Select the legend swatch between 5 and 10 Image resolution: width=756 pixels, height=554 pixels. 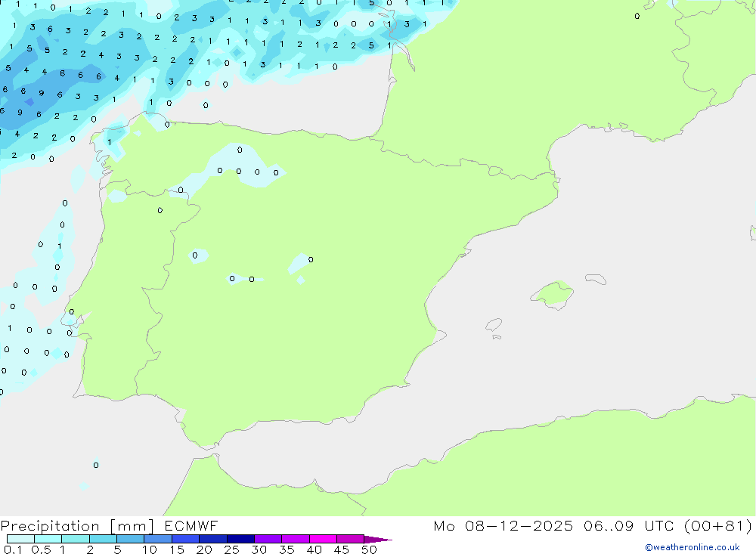pyautogui.click(x=131, y=539)
